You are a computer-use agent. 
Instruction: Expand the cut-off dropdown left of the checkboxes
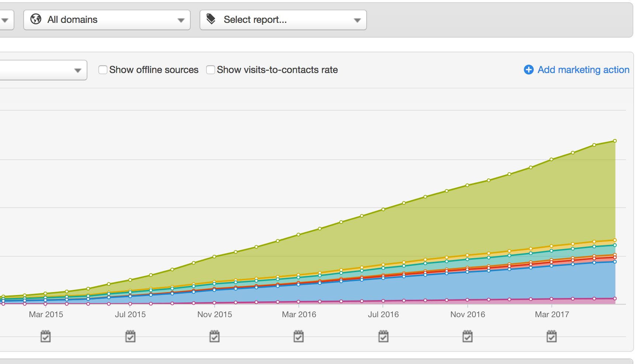(44, 70)
